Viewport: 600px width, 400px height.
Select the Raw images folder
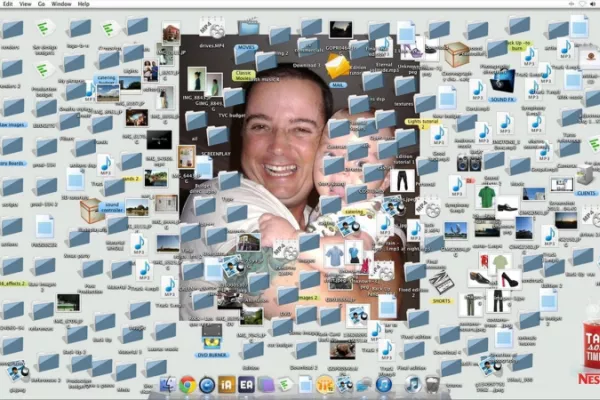point(12,107)
